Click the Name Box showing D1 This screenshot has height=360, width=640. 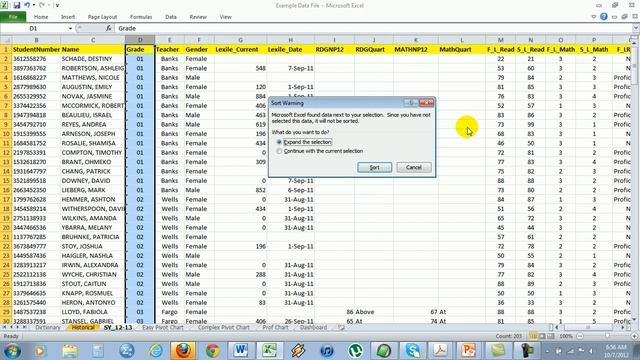pos(33,28)
